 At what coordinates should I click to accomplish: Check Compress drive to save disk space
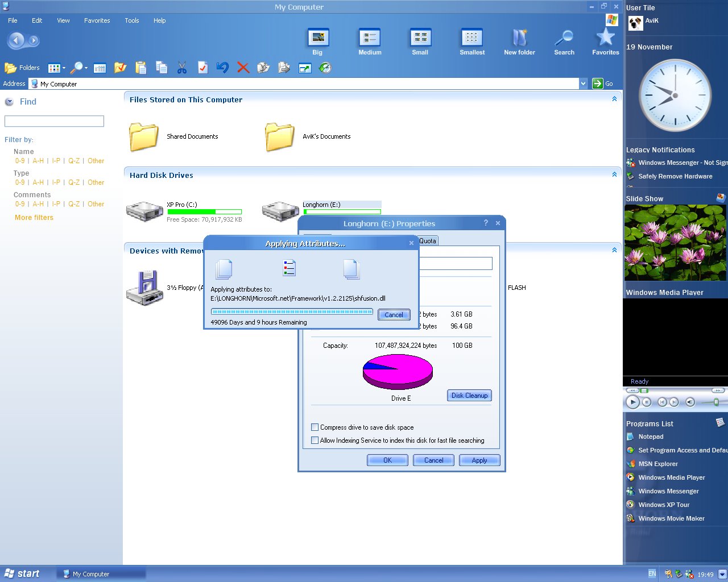point(315,427)
